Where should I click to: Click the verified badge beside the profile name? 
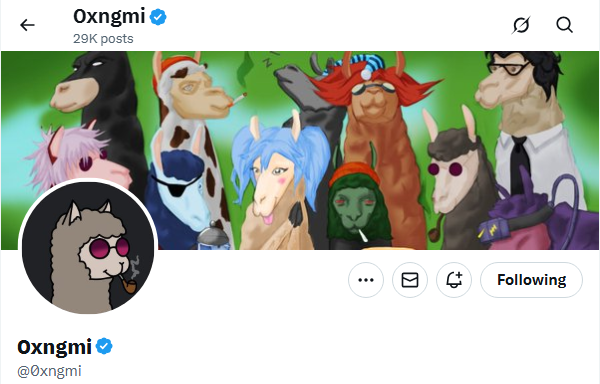point(104,347)
